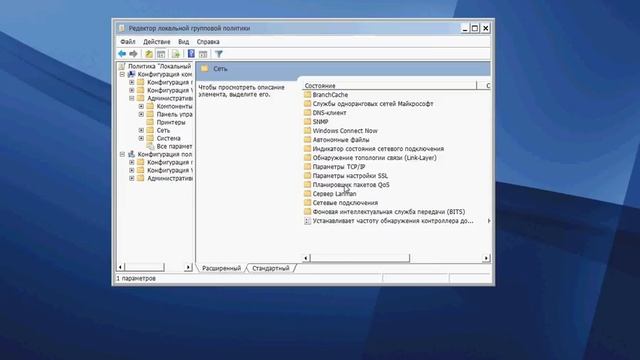Click the Сетевые подключения folder icon
This screenshot has width=640, height=360.
[x=307, y=202]
